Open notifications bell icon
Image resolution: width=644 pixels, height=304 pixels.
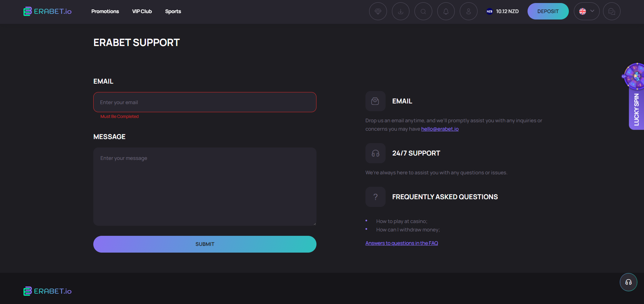click(x=446, y=11)
